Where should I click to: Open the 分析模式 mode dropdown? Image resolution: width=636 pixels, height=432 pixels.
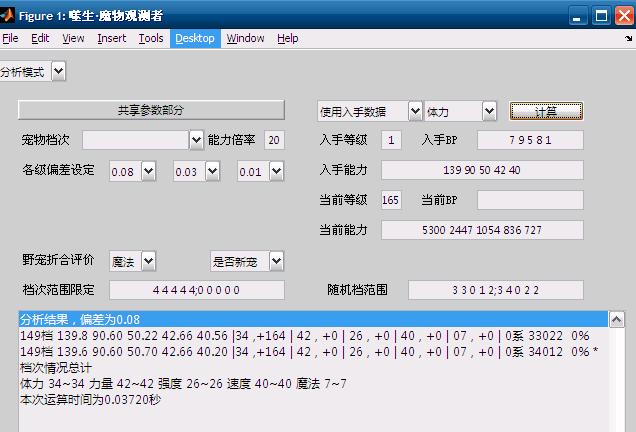[57, 71]
